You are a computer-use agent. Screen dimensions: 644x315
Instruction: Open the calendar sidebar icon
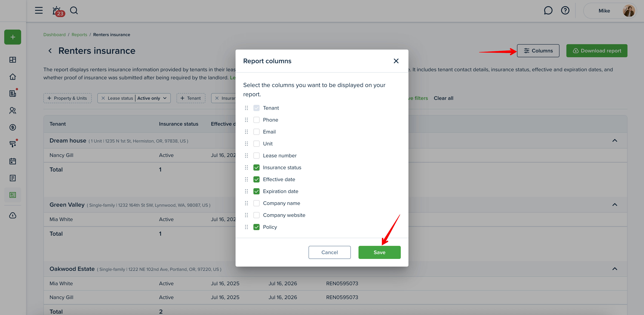pos(13,161)
